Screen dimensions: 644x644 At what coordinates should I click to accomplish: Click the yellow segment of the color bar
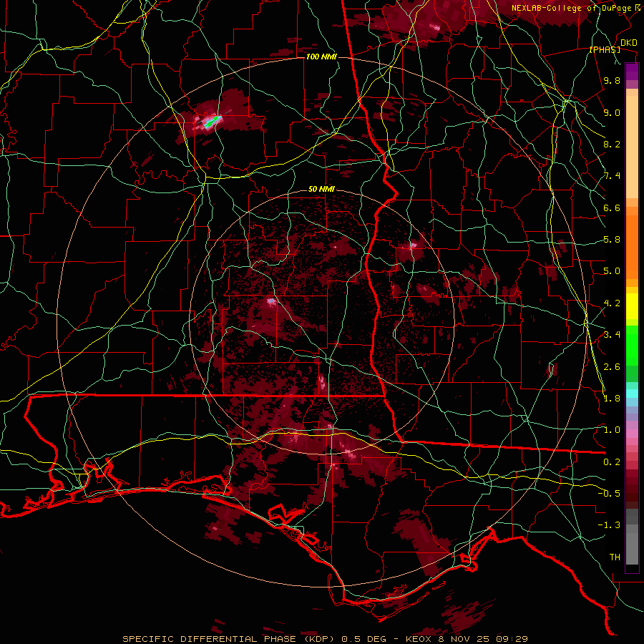click(x=632, y=306)
